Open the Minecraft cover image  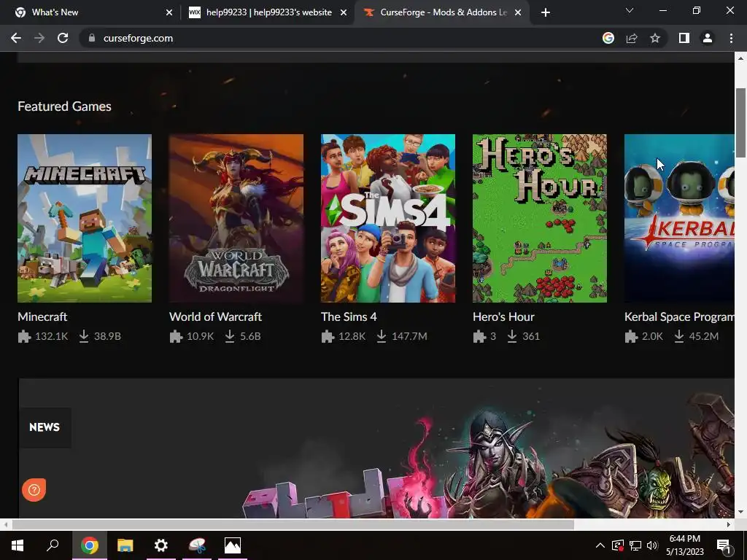coord(85,218)
